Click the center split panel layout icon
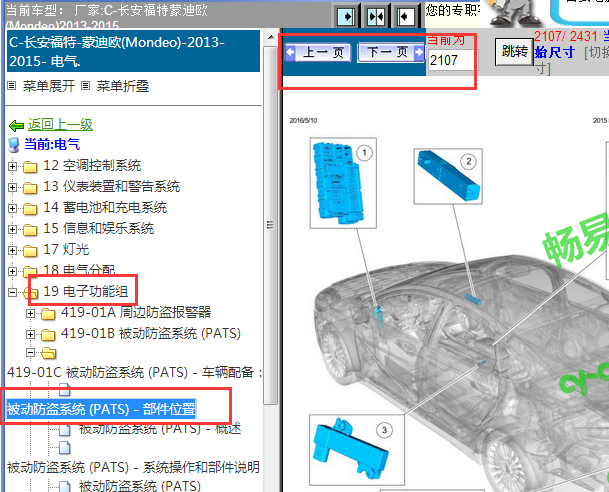The image size is (609, 492). (x=376, y=17)
